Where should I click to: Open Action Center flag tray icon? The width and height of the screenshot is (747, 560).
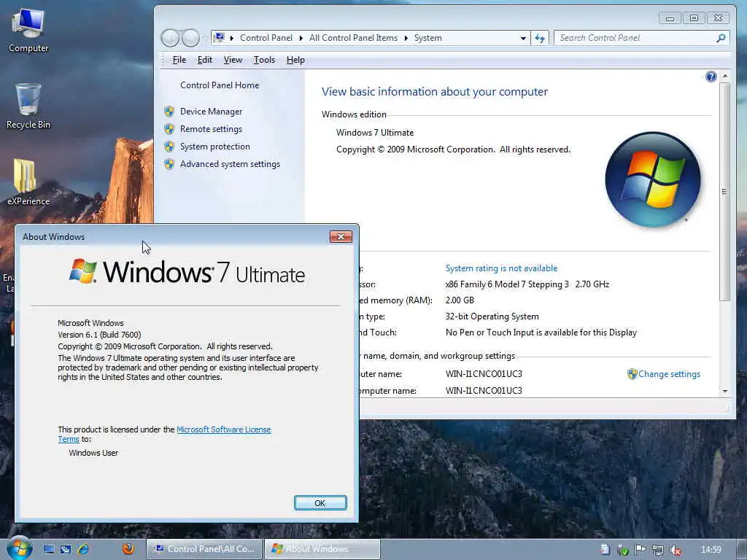(640, 550)
